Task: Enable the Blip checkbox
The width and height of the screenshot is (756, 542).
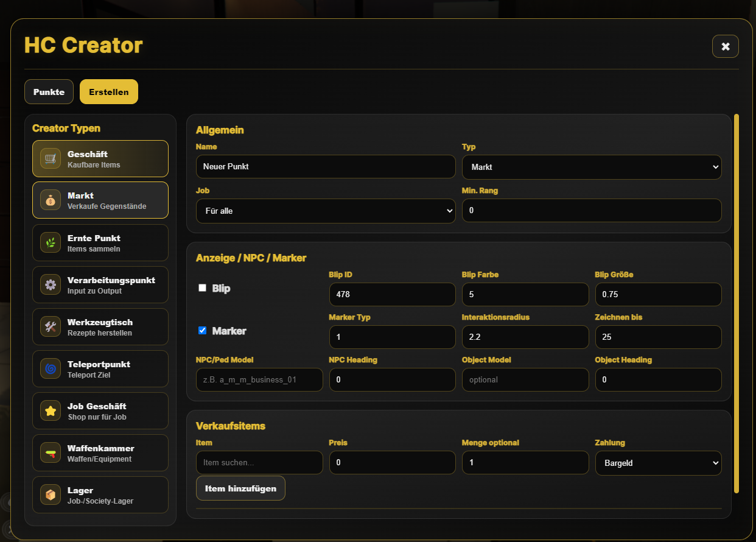Action: point(203,288)
